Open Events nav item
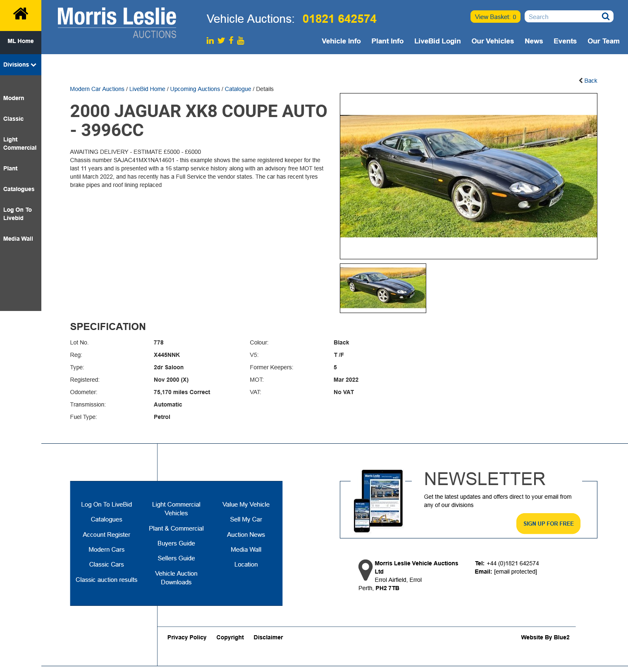The height and width of the screenshot is (672, 628). click(565, 41)
